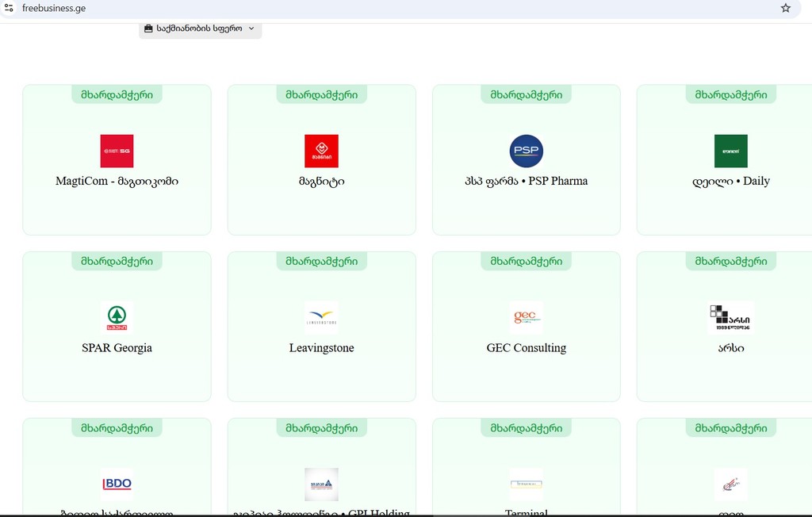Select მხარდამჭერი badge above GPI Holding logo
The image size is (812, 517).
322,428
